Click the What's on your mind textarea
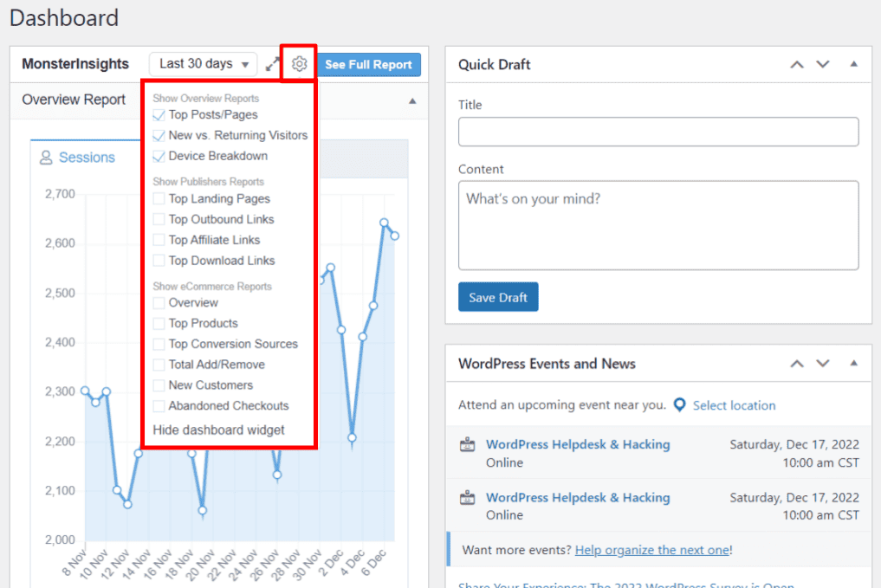 [x=658, y=225]
